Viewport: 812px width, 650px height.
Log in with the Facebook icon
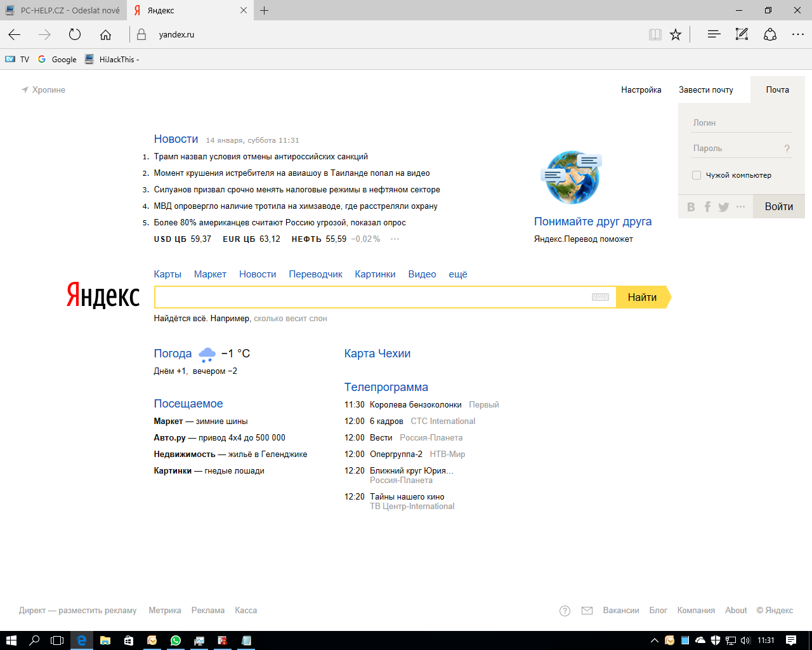707,207
